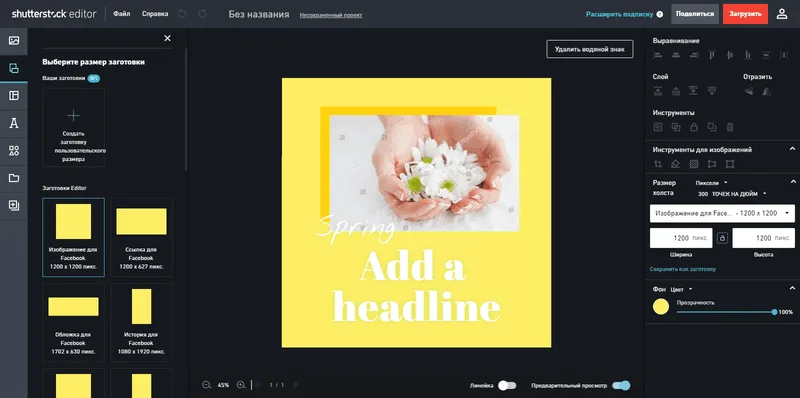Screen dimensions: 800x398
Task: Open the Изображение для Facebook size dropdown
Action: point(722,213)
